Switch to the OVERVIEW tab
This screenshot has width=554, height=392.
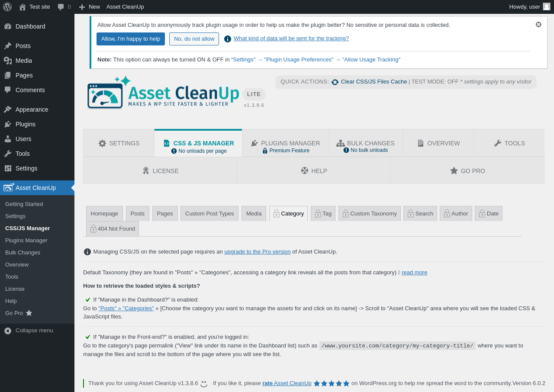tap(438, 143)
